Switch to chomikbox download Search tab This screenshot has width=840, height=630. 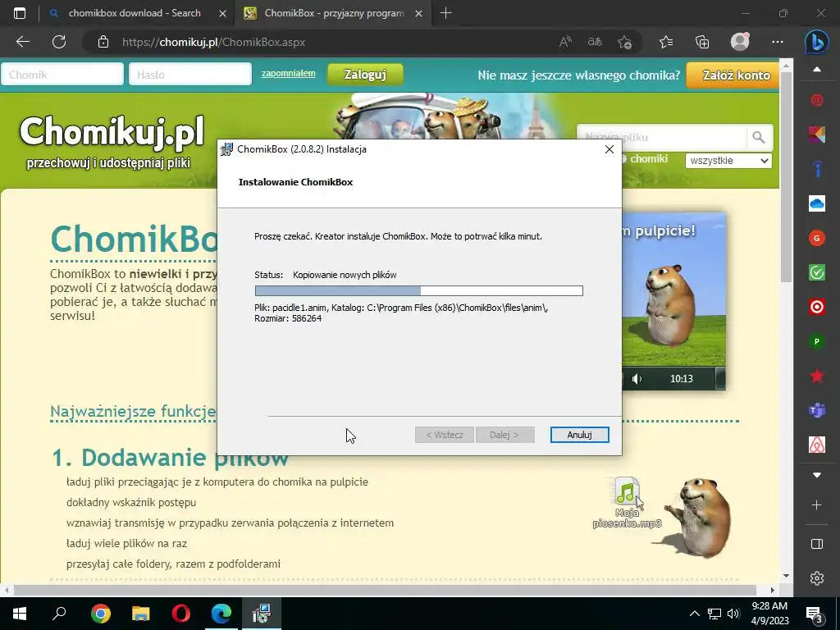tap(134, 13)
